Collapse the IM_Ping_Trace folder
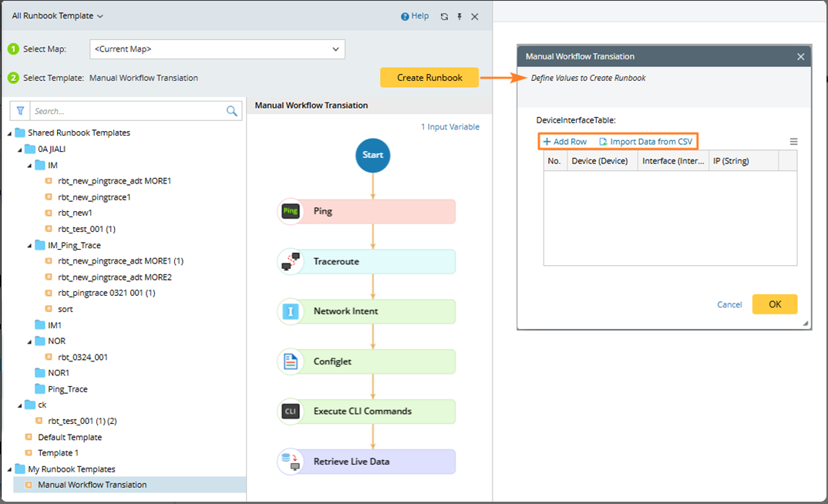Image resolution: width=828 pixels, height=504 pixels. (x=29, y=245)
